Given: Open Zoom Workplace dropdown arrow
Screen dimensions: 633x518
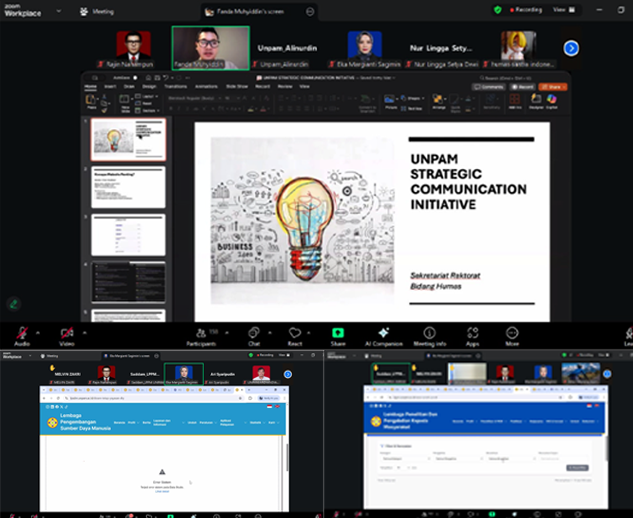Looking at the screenshot, I should click(x=59, y=11).
